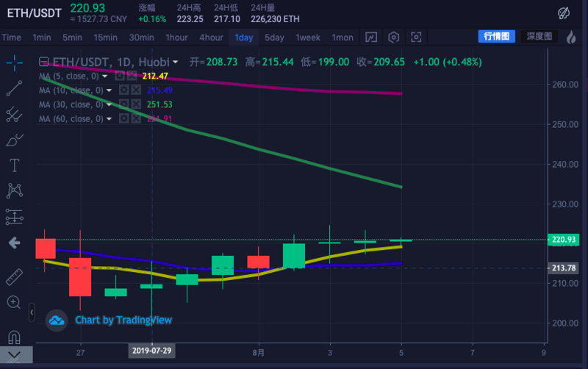
Task: Select the Text annotation tool
Action: (x=14, y=165)
